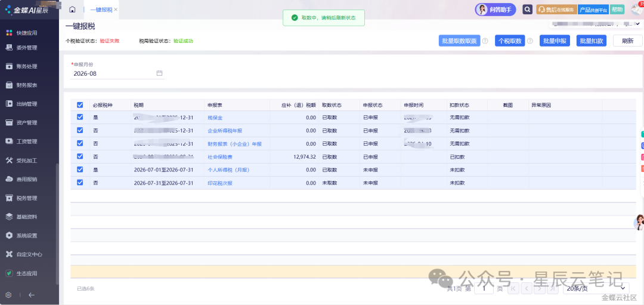644x305 pixels.
Task: Click the 刷新 button
Action: 627,41
